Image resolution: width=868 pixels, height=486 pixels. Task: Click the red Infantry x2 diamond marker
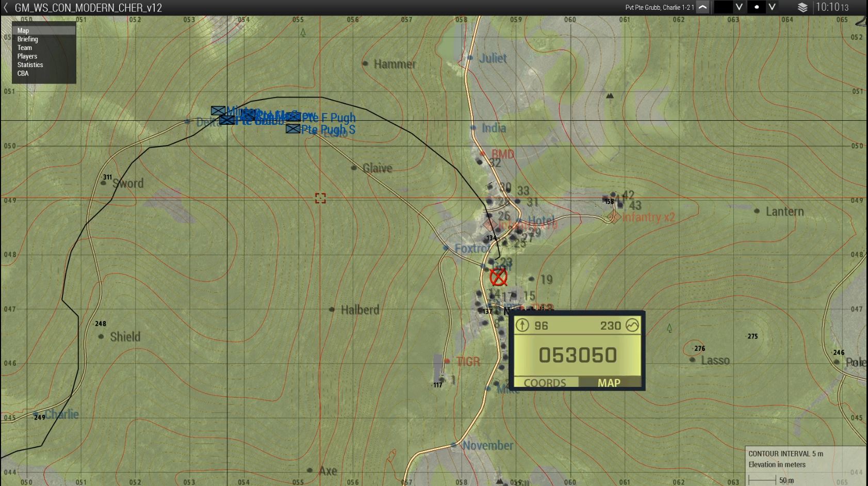(613, 218)
